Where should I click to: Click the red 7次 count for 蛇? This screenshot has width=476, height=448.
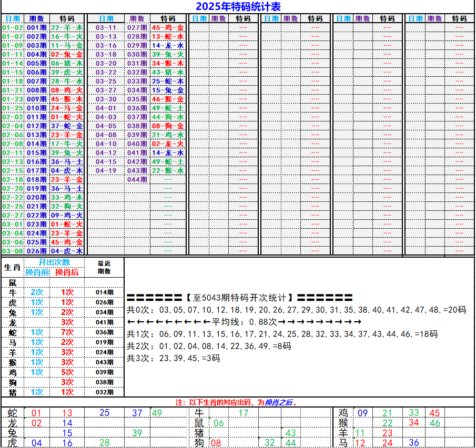67,332
